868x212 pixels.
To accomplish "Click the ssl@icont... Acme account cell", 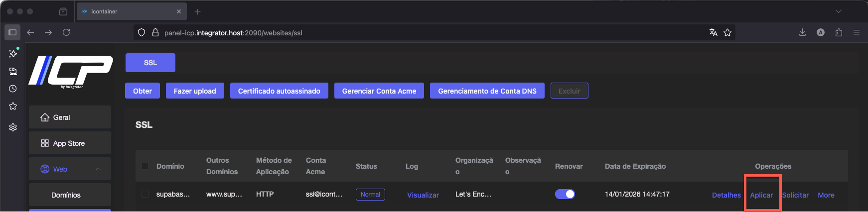I will (x=324, y=194).
